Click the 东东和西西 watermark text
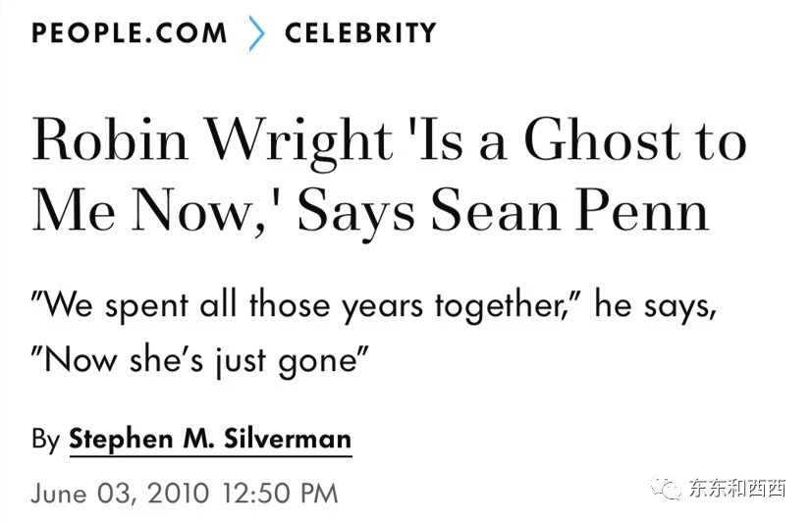 tap(736, 489)
